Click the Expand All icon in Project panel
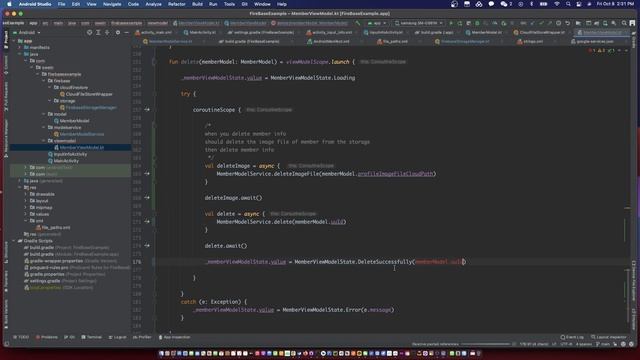Viewport: 640px width, 360px height. [98, 32]
